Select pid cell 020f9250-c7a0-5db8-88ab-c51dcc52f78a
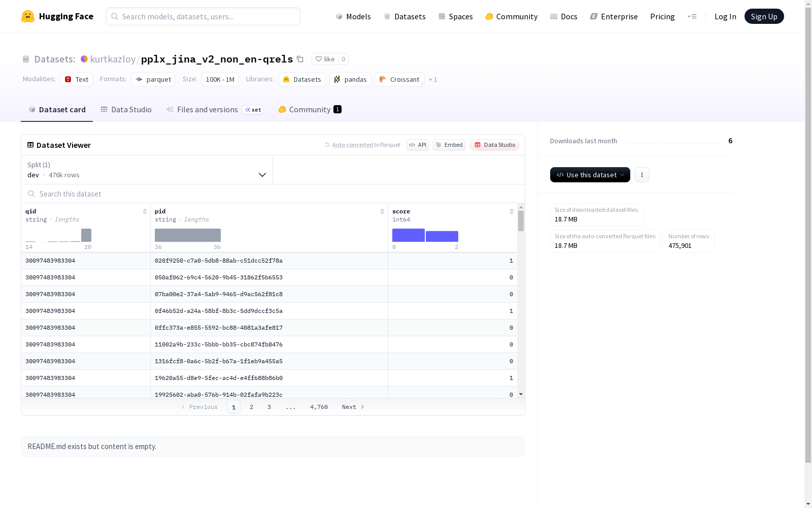The image size is (812, 508). 269,261
